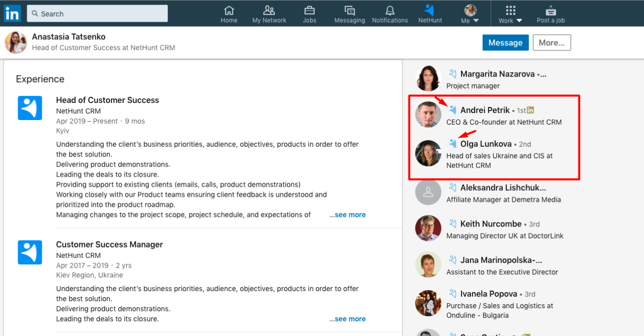The image size is (644, 336).
Task: Select text 'Assistant to the Executive Director'
Action: (502, 272)
